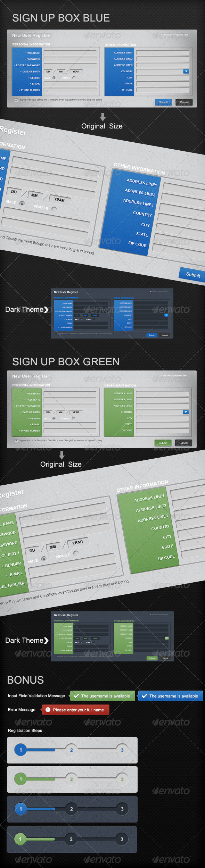The image size is (205, 868).
Task: Click Cancel in the blue dark theme box
Action: point(165,335)
